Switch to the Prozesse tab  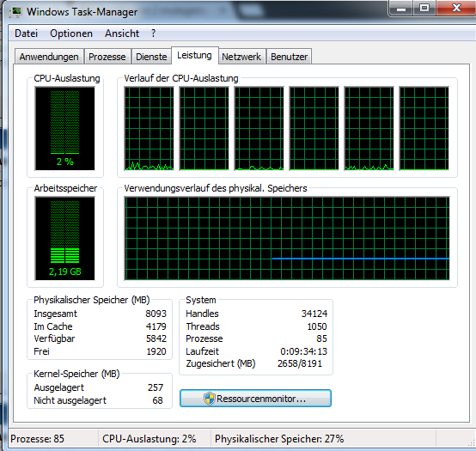[x=107, y=57]
